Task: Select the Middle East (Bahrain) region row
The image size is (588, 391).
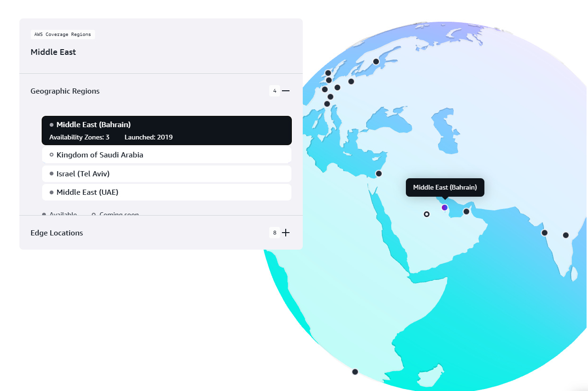Action: 167,130
